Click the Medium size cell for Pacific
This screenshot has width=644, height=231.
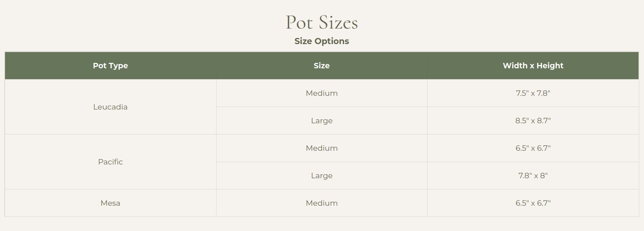click(322, 148)
